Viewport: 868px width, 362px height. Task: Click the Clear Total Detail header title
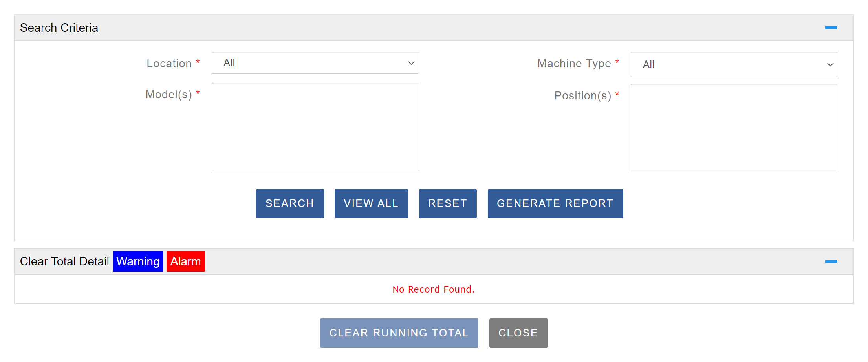[x=64, y=261]
